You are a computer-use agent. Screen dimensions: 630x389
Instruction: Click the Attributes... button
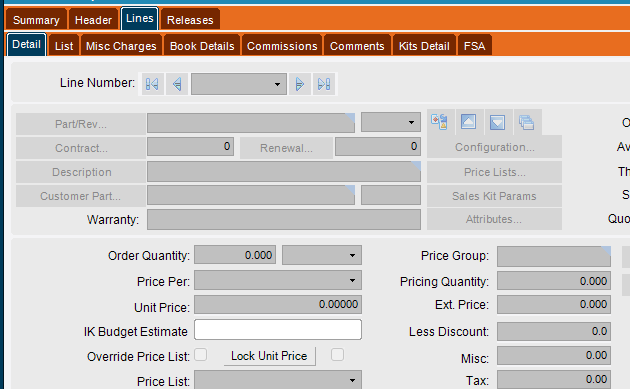494,219
